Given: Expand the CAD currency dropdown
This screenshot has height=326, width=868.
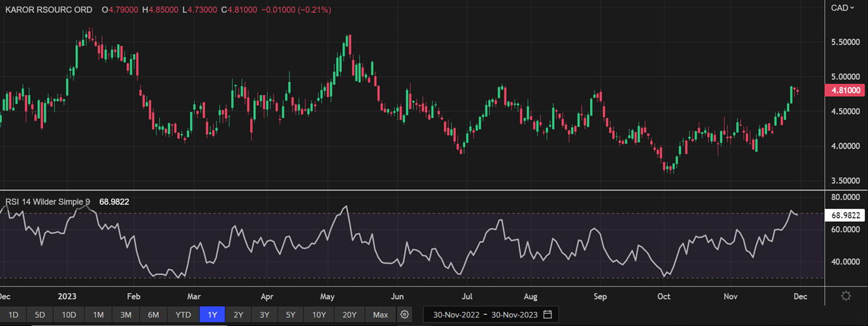Looking at the screenshot, I should (842, 8).
